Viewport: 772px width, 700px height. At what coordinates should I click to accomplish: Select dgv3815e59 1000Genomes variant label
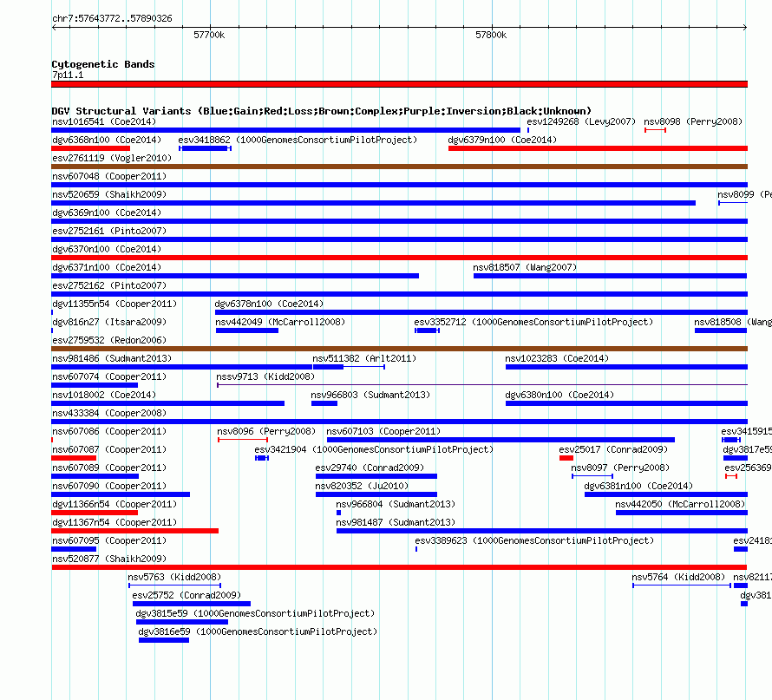(x=255, y=613)
